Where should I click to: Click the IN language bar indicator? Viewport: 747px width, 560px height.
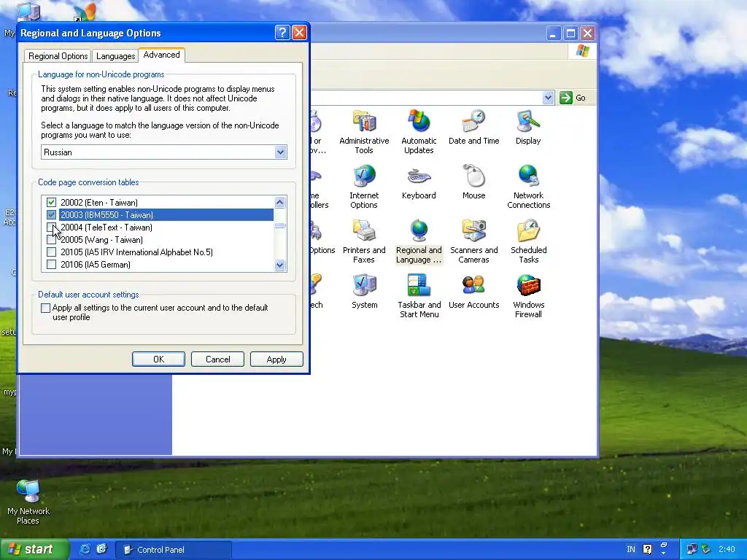pyautogui.click(x=631, y=549)
